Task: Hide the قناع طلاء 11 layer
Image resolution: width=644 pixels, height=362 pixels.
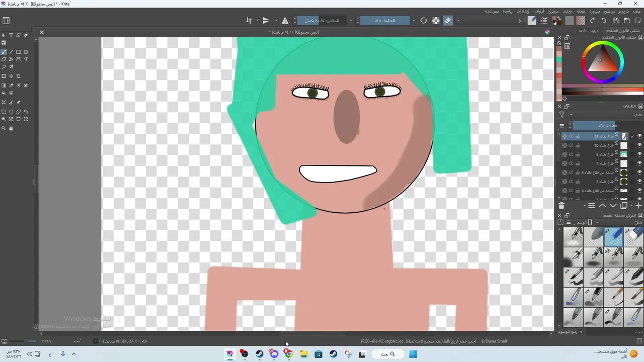Action: [x=639, y=136]
